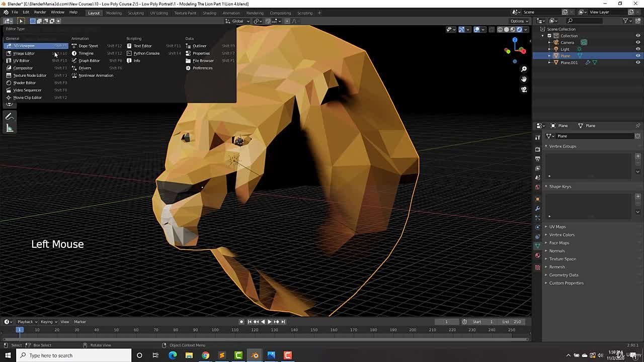Expand the UV Maps panel
The width and height of the screenshot is (644, 362).
pyautogui.click(x=546, y=227)
